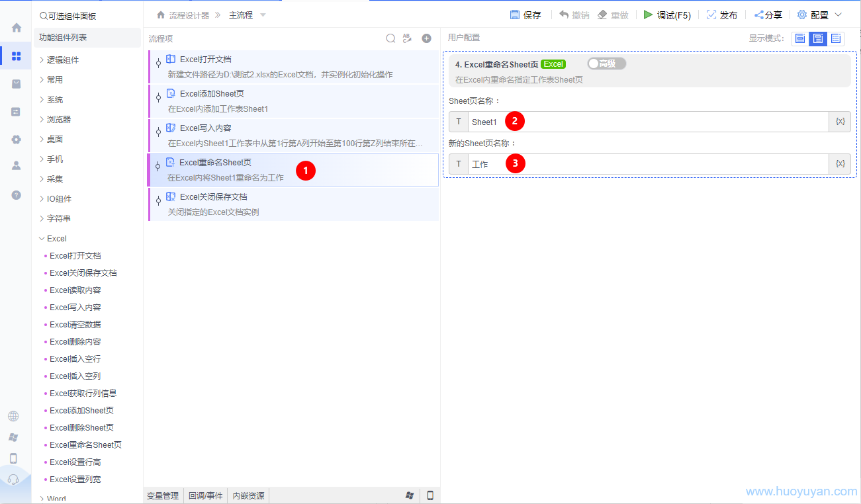This screenshot has width=861, height=504.
Task: Click the add flow item plus icon
Action: (427, 38)
